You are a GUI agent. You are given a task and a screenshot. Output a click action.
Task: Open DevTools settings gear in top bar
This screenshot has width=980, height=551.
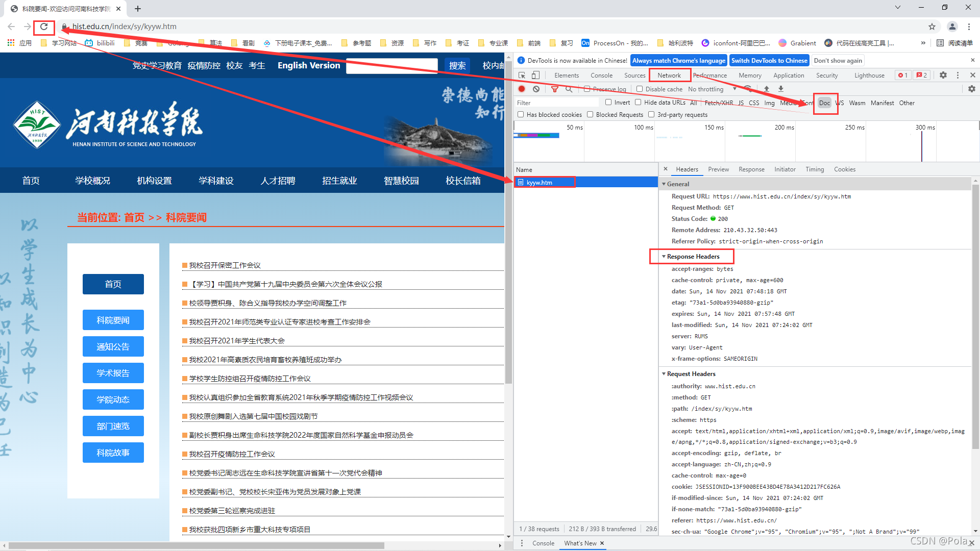tap(943, 75)
